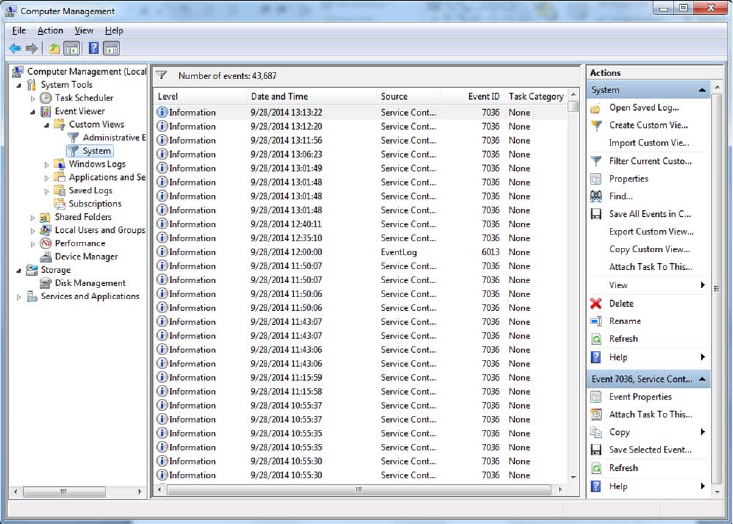
Task: Click the Performance icon in tree
Action: (45, 243)
